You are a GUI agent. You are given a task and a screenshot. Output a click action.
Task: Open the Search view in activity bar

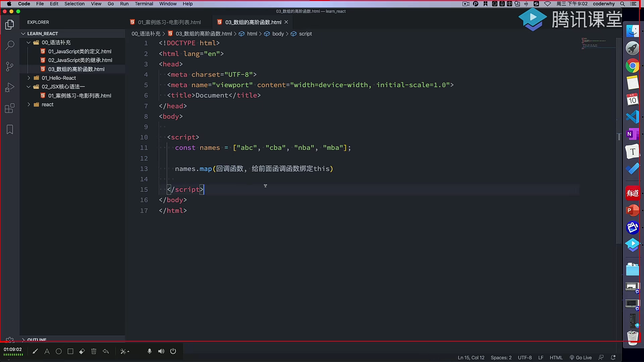pos(10,45)
